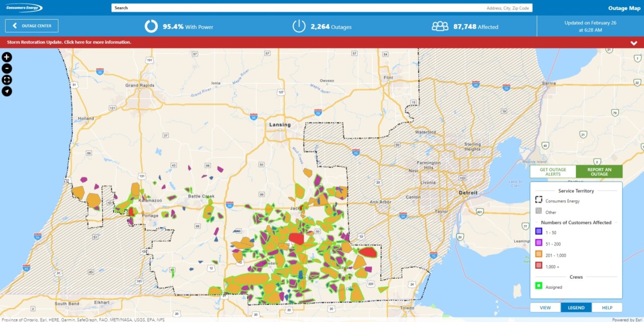Click the 1,000 + red legend swatch
This screenshot has width=644, height=322.
click(538, 266)
